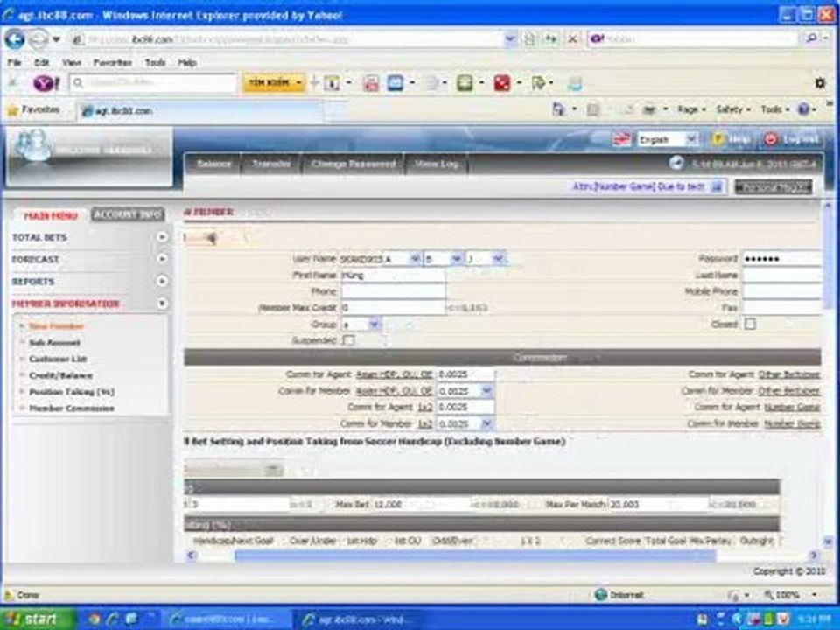
Task: Open the View Log tab
Action: click(x=436, y=164)
